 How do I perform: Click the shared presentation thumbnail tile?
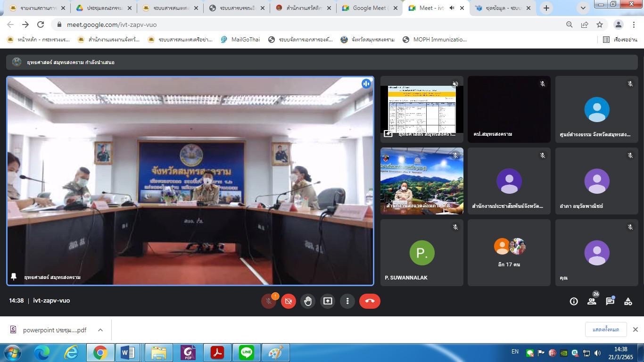421,109
